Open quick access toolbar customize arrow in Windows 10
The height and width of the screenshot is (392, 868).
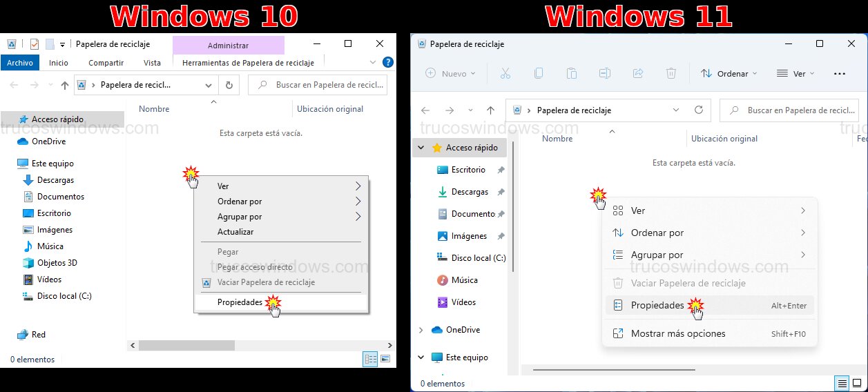[x=62, y=45]
